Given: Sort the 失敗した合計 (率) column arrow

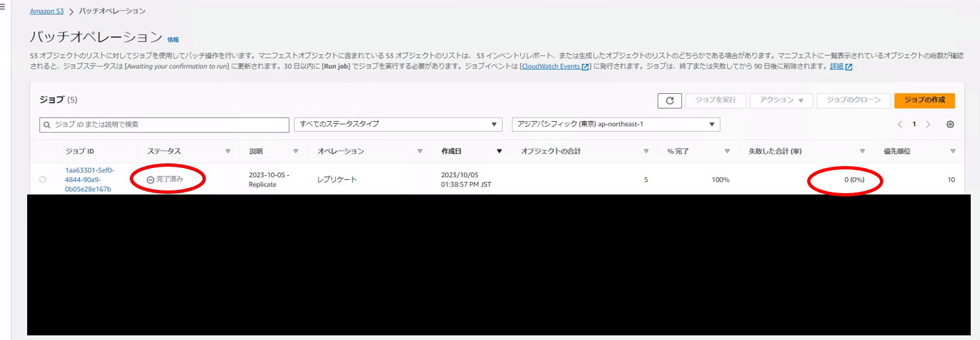Looking at the screenshot, I should point(862,151).
